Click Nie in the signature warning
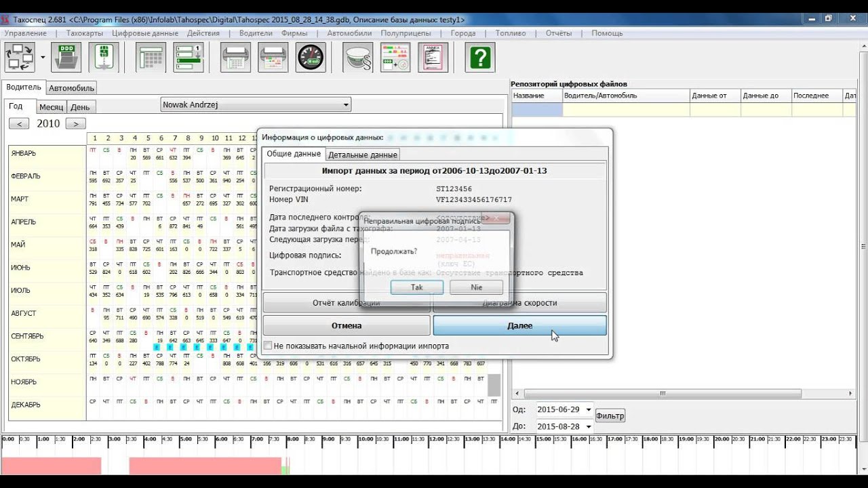868x488 pixels. coord(477,287)
